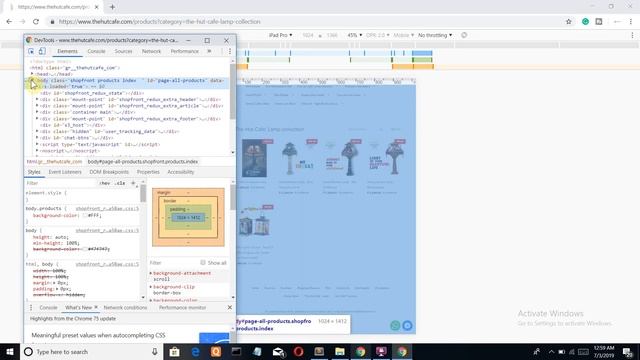The image size is (640, 360).
Task: Open the No throttling dropdown
Action: [435, 35]
